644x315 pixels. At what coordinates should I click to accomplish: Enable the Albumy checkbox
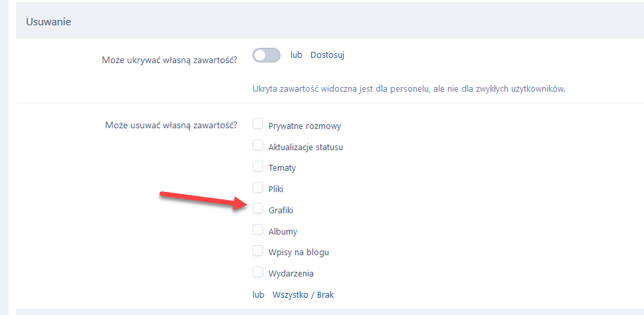258,230
